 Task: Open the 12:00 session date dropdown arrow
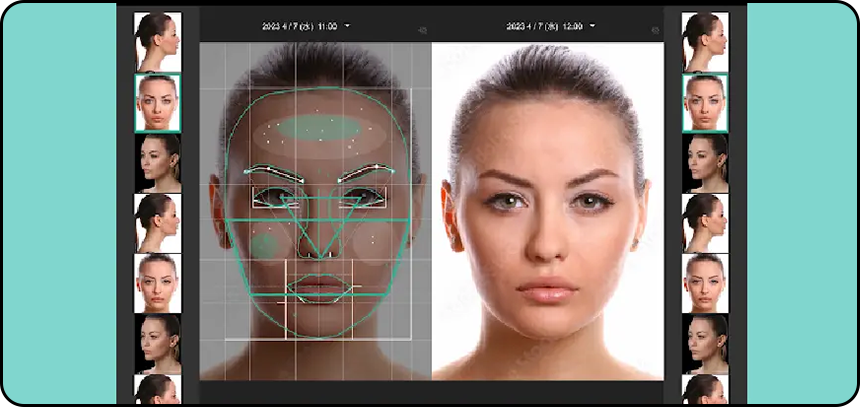pyautogui.click(x=592, y=26)
